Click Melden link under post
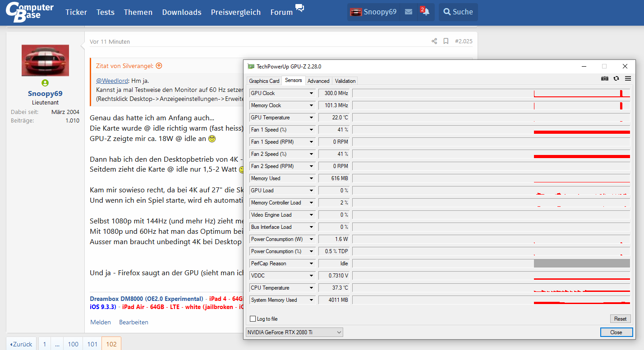 click(x=101, y=322)
